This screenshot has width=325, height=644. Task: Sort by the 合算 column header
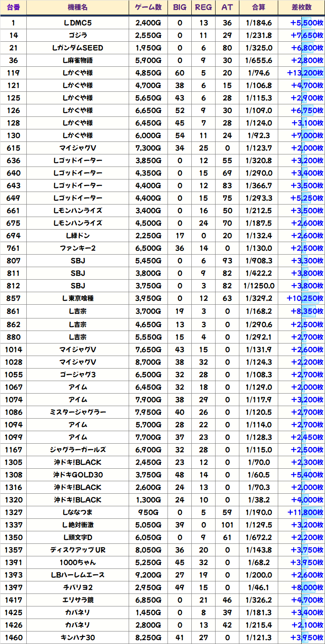point(259,8)
